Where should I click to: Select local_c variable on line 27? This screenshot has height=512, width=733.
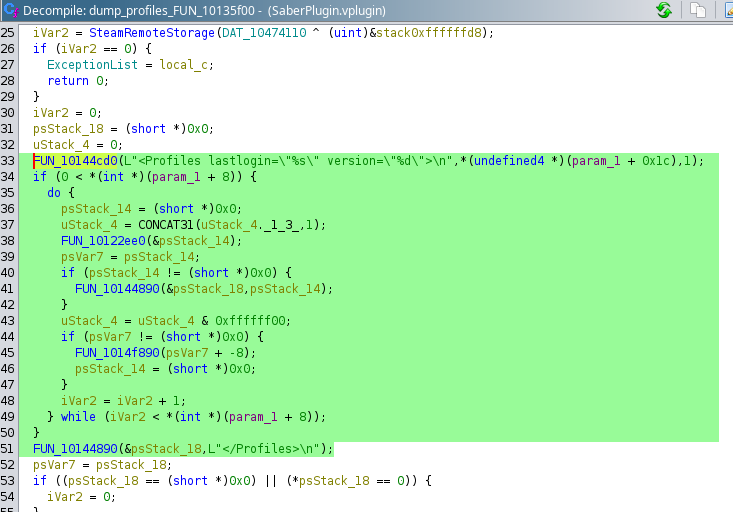[183, 65]
